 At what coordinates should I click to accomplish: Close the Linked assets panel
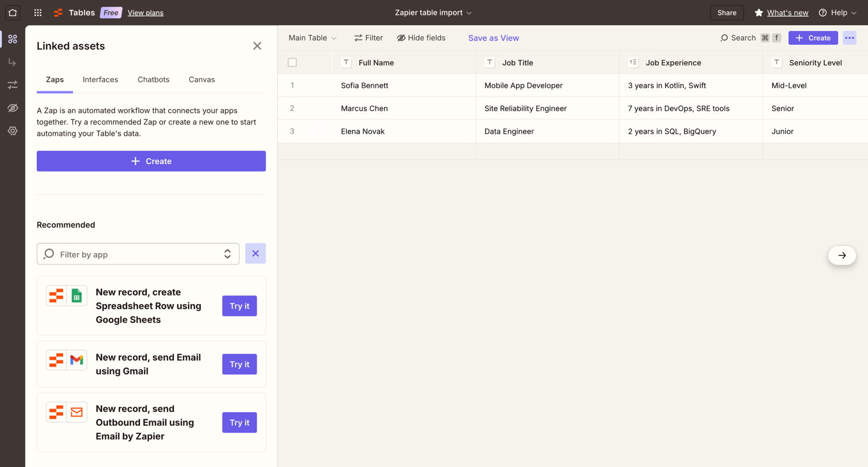pyautogui.click(x=257, y=46)
